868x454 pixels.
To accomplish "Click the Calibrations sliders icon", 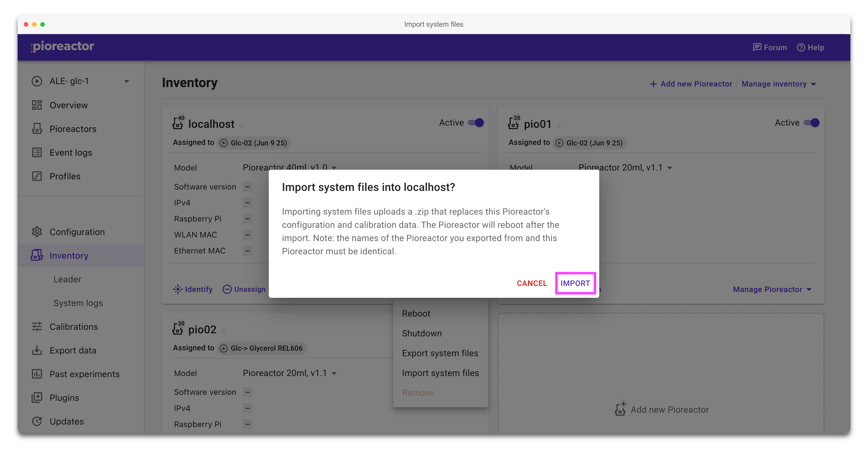I will (x=37, y=327).
